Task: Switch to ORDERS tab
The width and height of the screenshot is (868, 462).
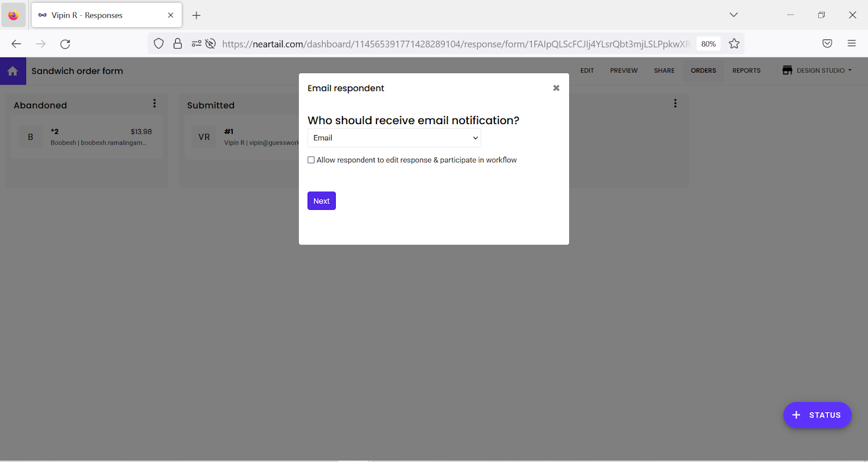Action: tap(704, 70)
